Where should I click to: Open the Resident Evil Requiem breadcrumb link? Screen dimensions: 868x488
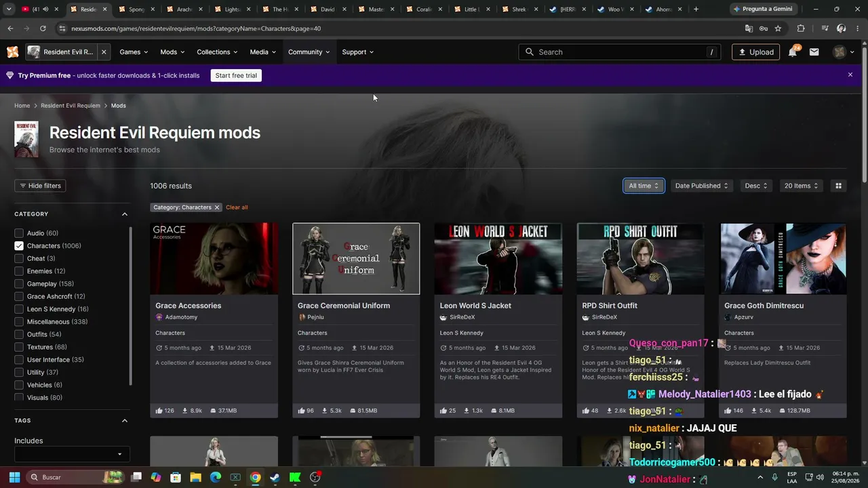(71, 106)
